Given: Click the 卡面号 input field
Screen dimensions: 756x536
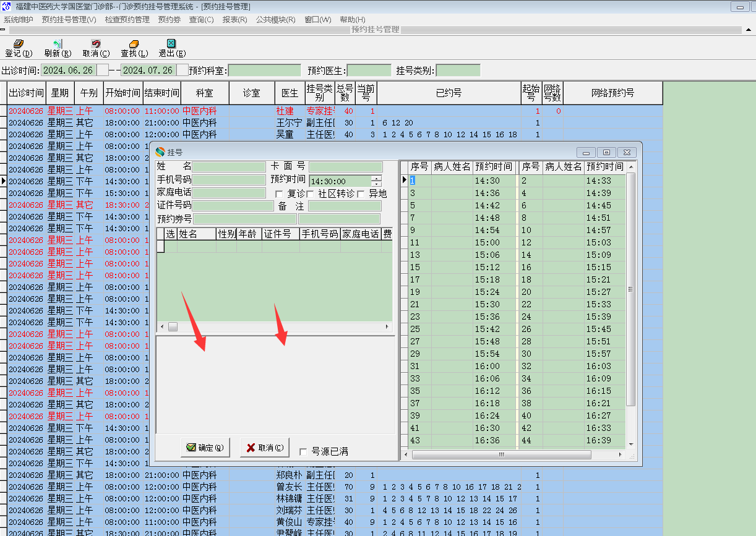Looking at the screenshot, I should pos(346,167).
